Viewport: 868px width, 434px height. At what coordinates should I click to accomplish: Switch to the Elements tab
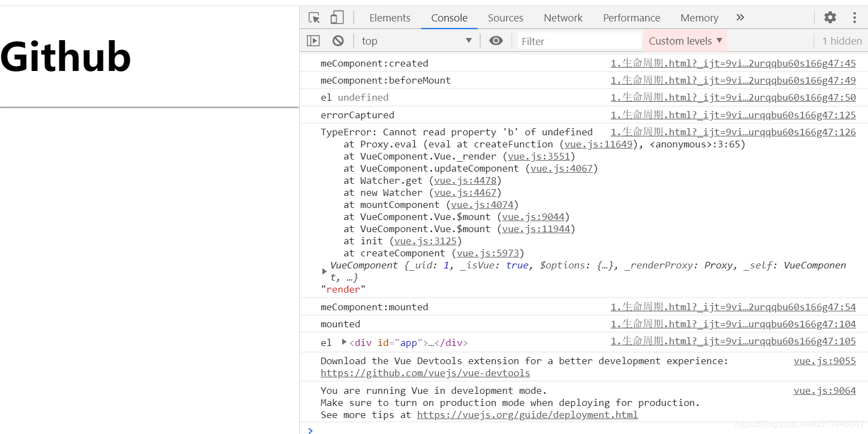390,18
